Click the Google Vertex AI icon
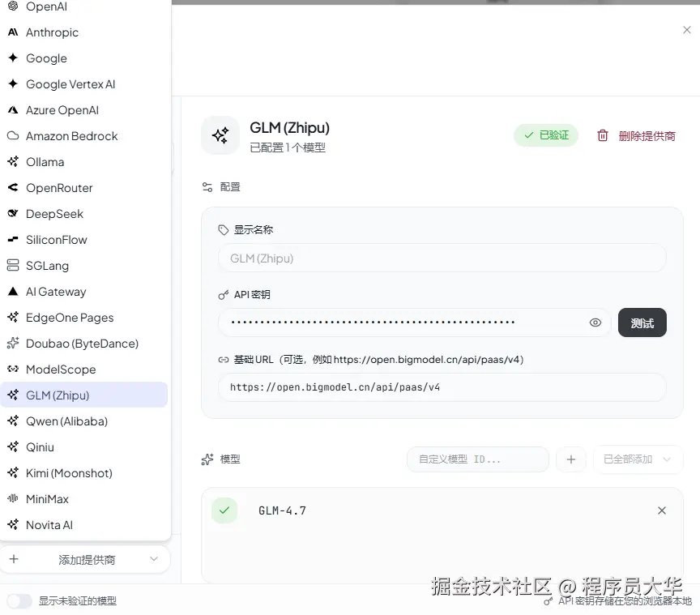700x615 pixels. point(13,84)
